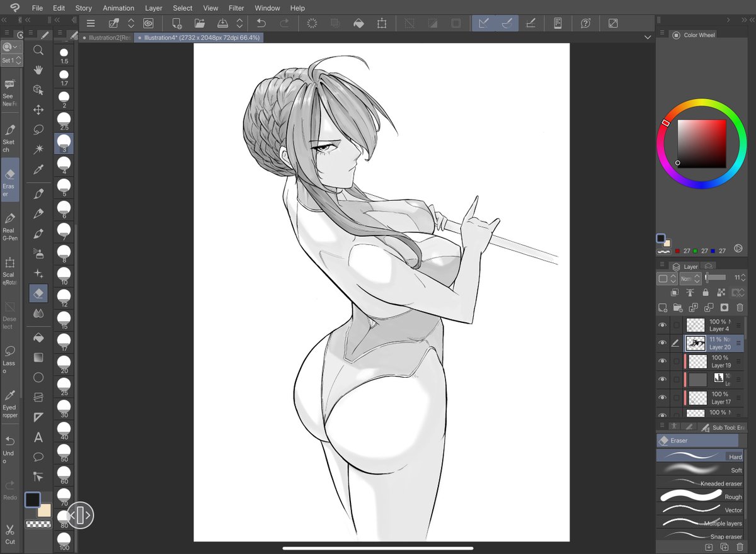Select the Gradient tool
The height and width of the screenshot is (554, 756).
tap(38, 357)
